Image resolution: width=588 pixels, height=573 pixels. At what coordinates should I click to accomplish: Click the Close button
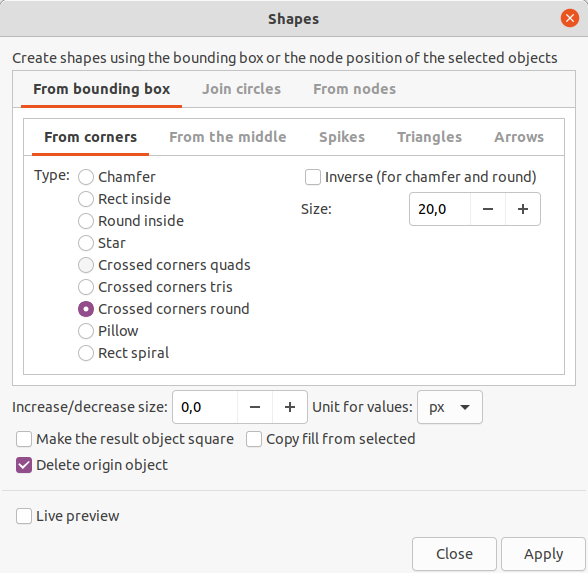point(454,554)
